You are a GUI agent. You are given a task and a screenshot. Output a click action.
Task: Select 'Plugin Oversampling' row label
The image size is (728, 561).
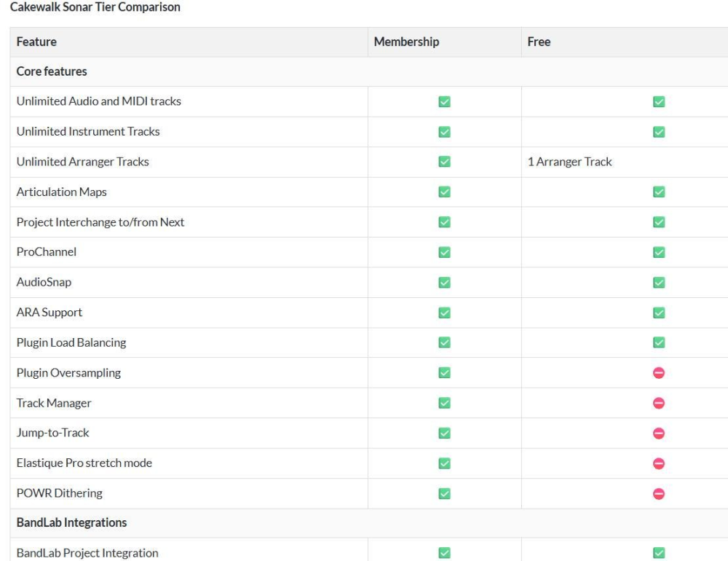(x=68, y=373)
